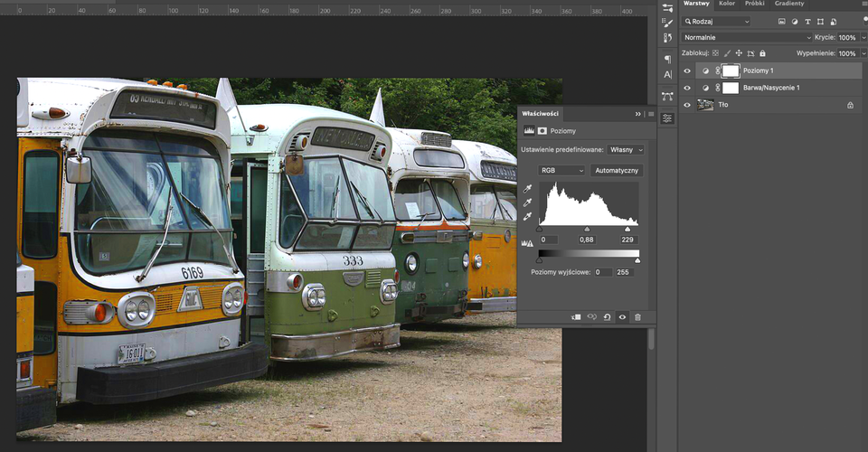Click the link icon on Poziomy 1 layer
The height and width of the screenshot is (452, 868).
click(718, 71)
